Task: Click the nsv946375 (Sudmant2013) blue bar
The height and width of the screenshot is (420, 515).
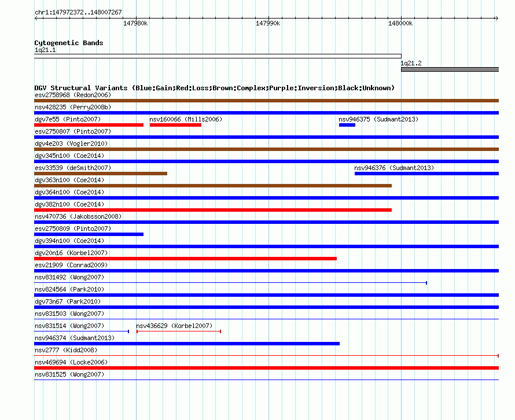Action: [347, 125]
